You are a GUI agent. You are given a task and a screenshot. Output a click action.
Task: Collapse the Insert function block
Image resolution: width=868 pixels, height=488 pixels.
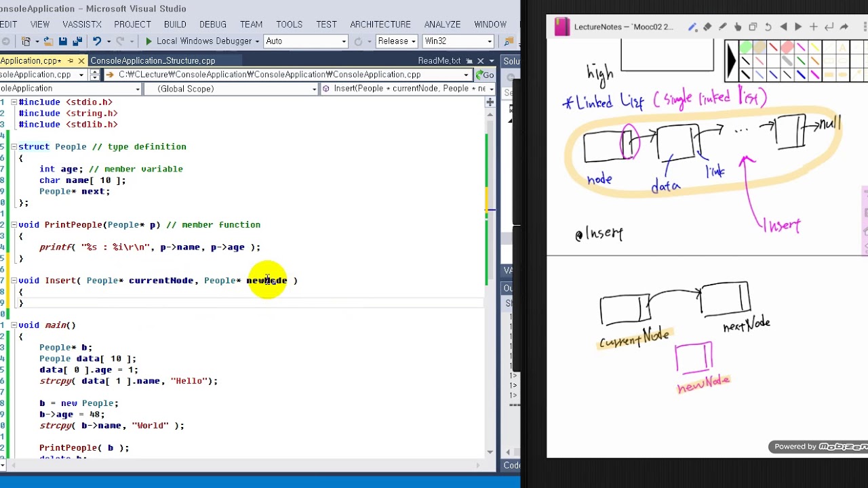tap(14, 280)
